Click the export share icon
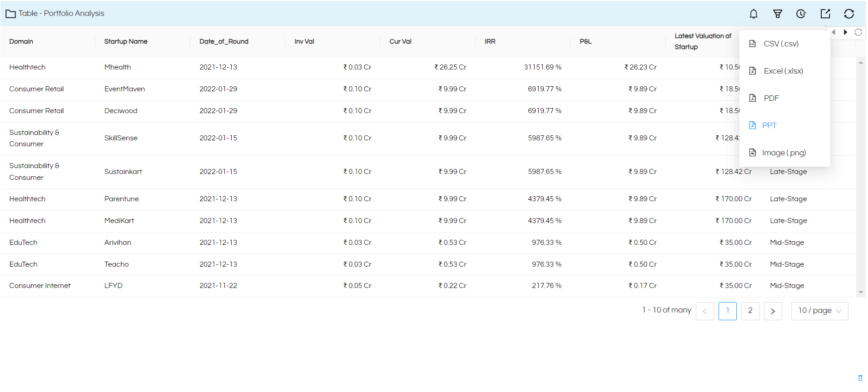This screenshot has width=868, height=392. [825, 14]
